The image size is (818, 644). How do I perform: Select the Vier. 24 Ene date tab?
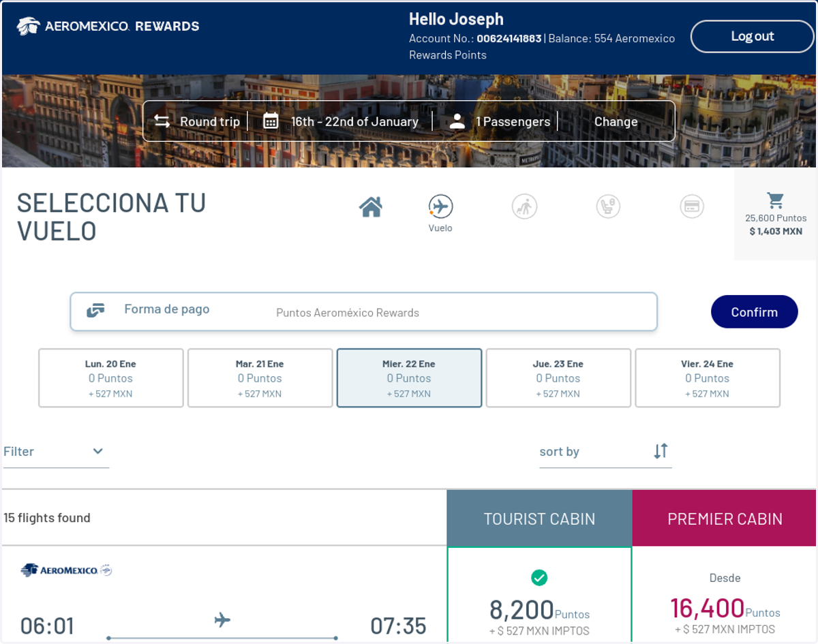tap(708, 378)
